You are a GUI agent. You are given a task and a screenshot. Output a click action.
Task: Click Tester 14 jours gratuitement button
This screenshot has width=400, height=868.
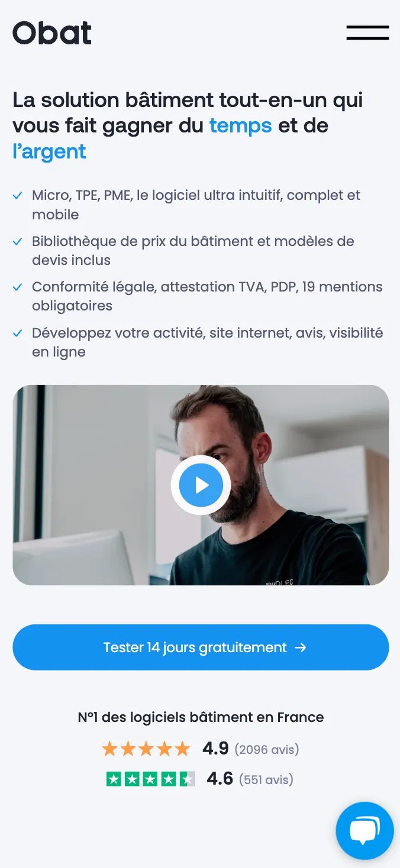point(201,647)
